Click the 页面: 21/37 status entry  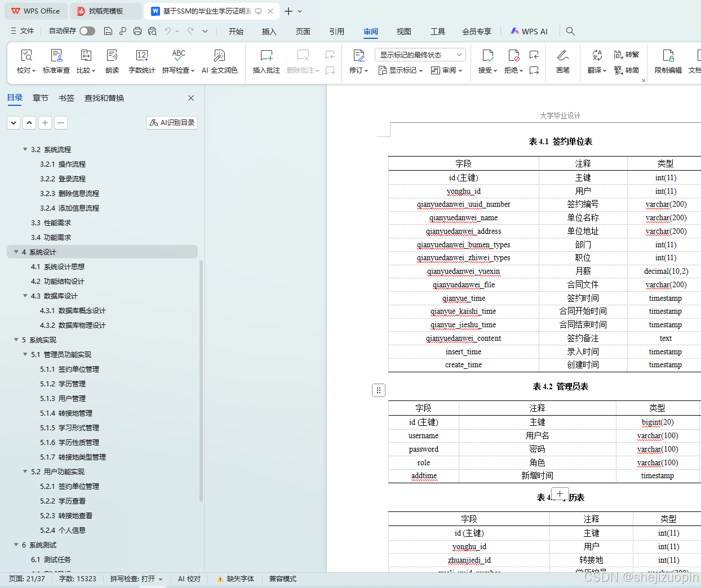[27, 579]
